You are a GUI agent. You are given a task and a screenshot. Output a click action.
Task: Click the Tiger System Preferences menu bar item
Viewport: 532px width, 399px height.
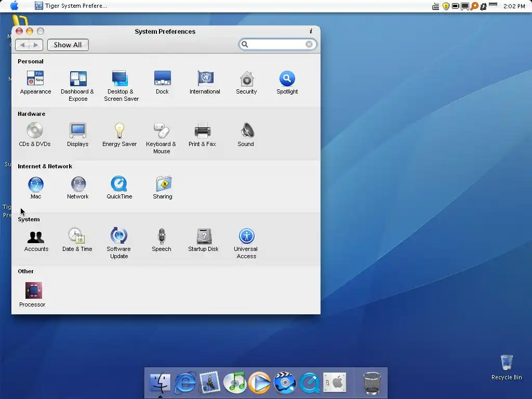point(71,6)
